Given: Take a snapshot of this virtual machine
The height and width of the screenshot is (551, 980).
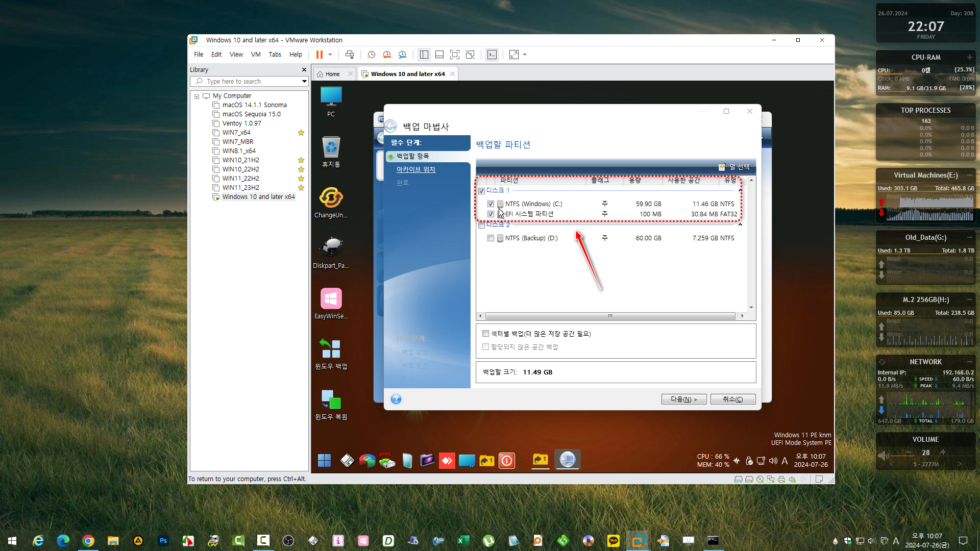Looking at the screenshot, I should pos(372,55).
